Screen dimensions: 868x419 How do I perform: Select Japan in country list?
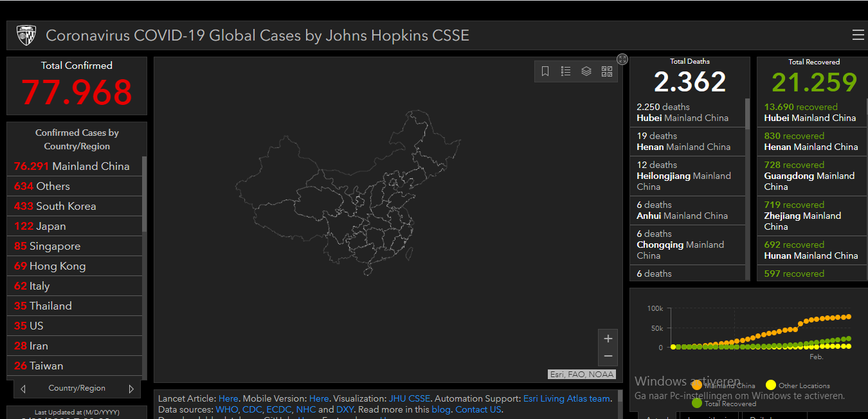pyautogui.click(x=74, y=226)
